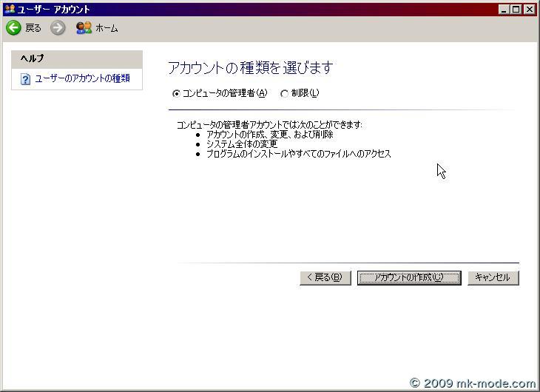Click the Home users icon in toolbar

click(x=84, y=28)
